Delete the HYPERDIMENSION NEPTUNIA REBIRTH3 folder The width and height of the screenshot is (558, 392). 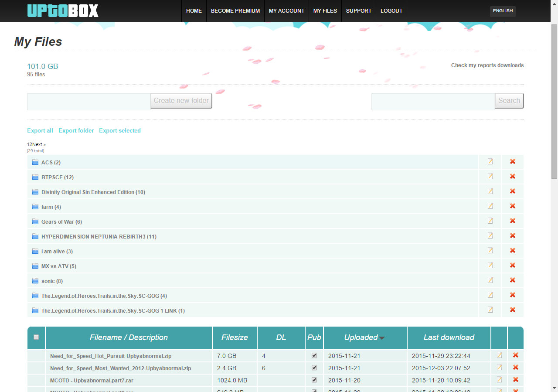pos(513,236)
